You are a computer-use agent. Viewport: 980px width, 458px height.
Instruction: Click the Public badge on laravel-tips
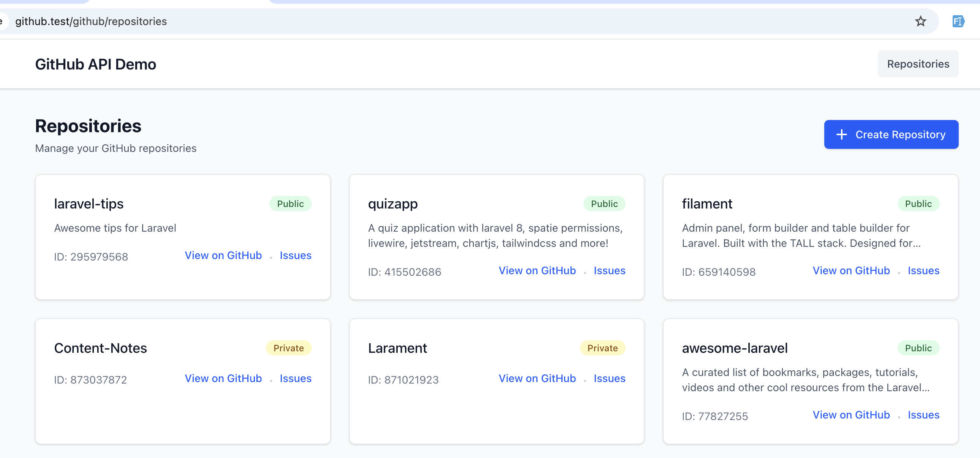(x=290, y=204)
